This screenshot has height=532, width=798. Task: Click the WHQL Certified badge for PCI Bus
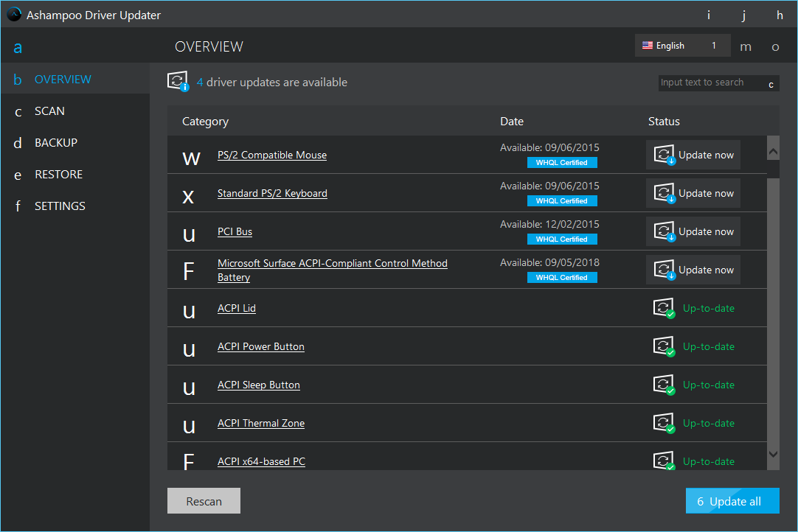click(x=562, y=239)
